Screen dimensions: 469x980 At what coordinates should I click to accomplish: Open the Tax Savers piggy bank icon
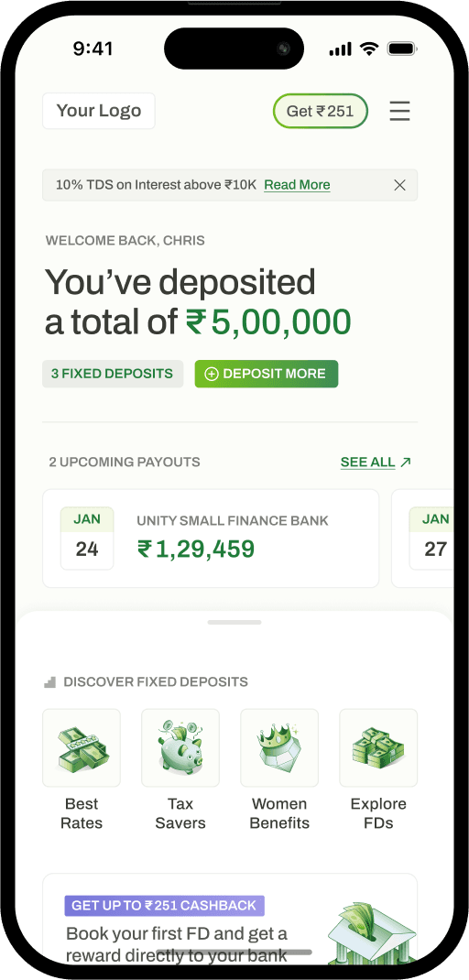(180, 747)
